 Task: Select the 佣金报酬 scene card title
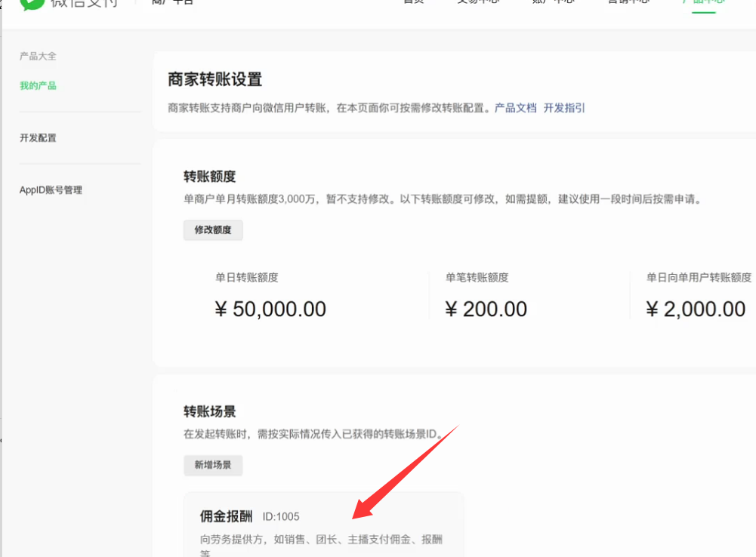click(x=226, y=516)
